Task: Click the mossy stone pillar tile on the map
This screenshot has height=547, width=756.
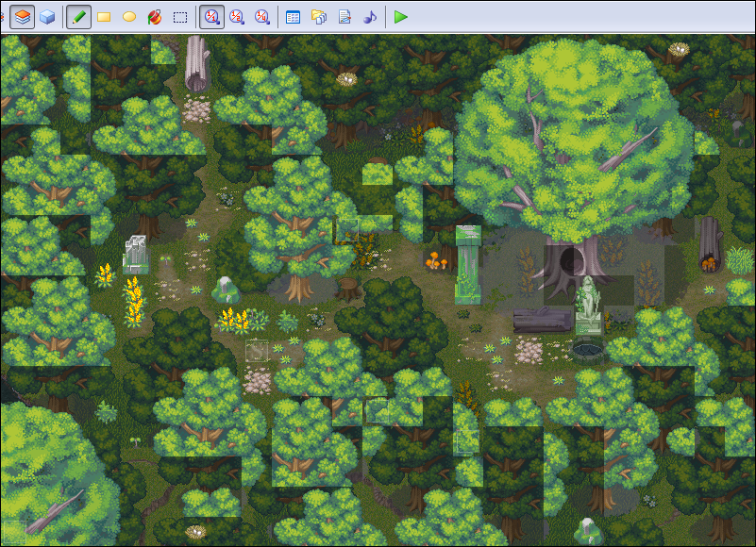Action: click(468, 265)
